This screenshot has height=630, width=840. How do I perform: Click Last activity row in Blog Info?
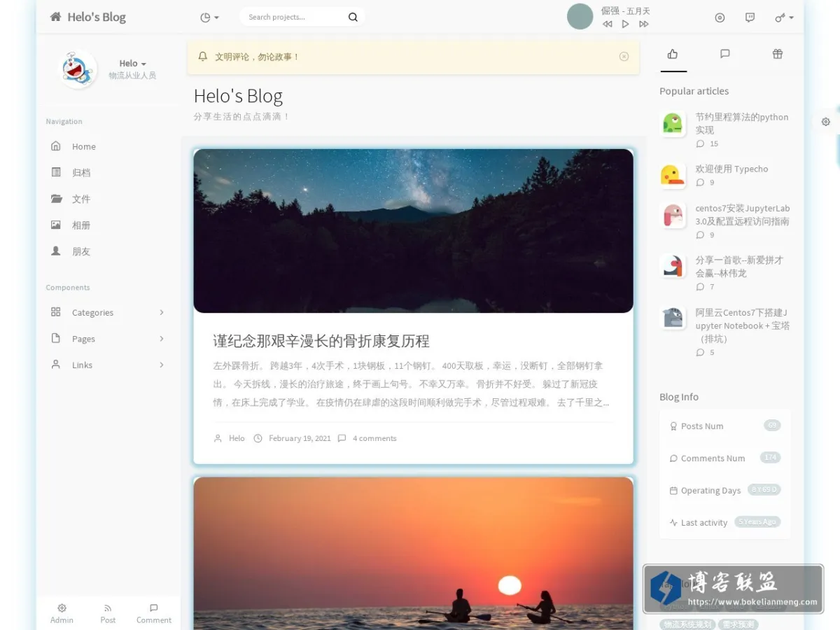[724, 522]
